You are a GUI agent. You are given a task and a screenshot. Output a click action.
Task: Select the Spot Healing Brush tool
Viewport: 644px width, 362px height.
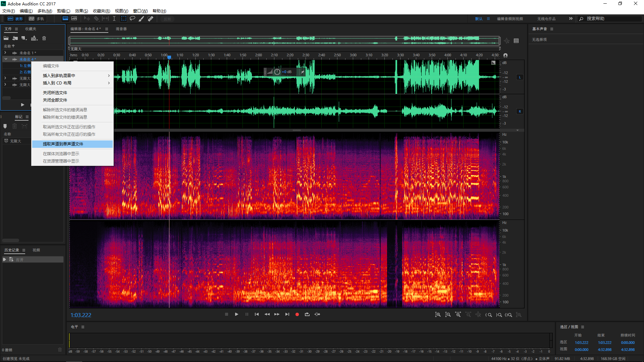click(x=151, y=19)
